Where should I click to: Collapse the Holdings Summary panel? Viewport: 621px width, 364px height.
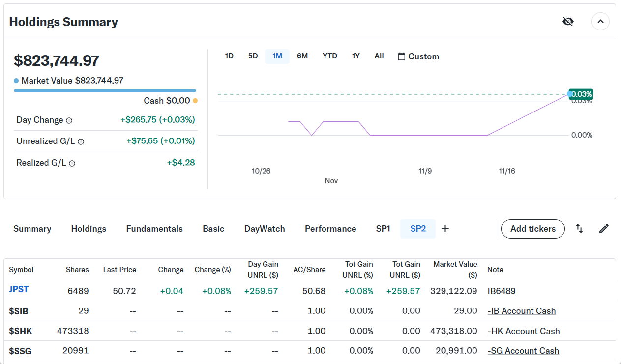pyautogui.click(x=600, y=22)
